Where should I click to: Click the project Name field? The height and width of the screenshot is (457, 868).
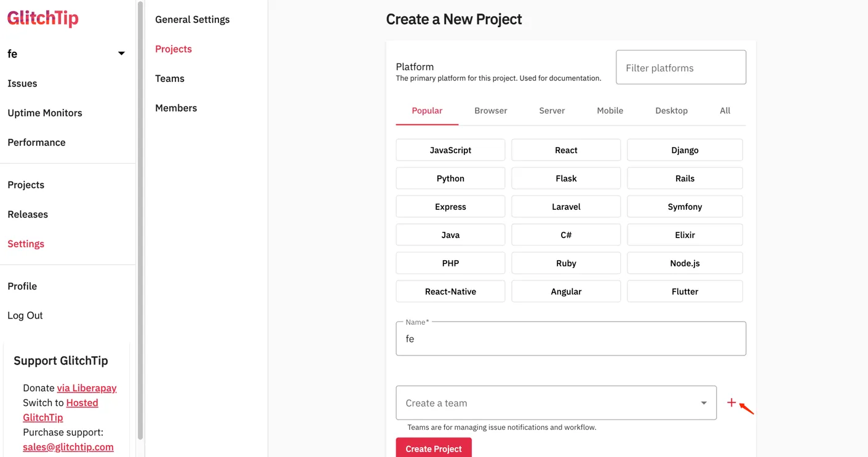pyautogui.click(x=571, y=338)
